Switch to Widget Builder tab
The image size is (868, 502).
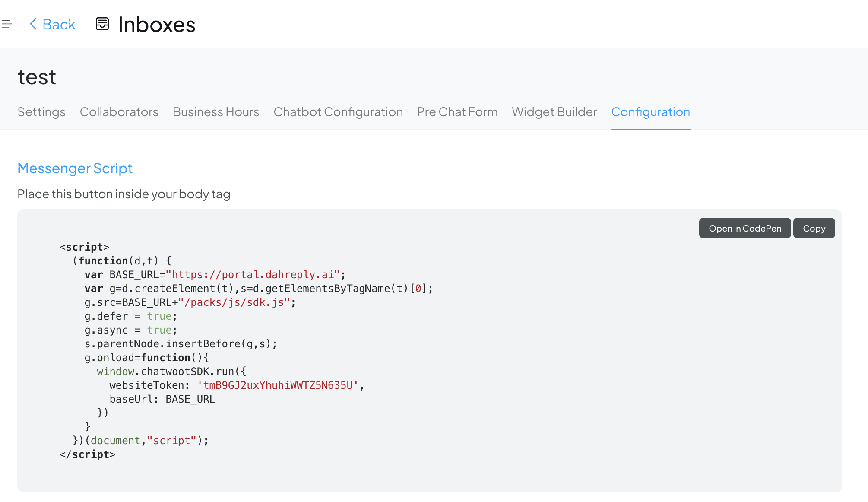[554, 112]
